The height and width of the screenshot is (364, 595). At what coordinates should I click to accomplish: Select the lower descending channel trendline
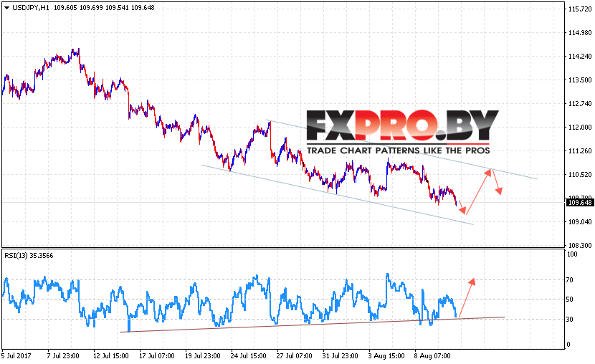coord(338,195)
